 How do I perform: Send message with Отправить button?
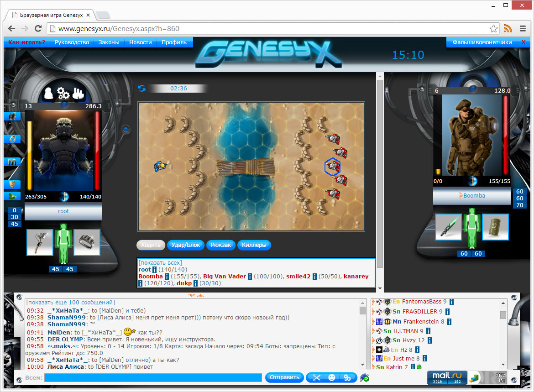pyautogui.click(x=284, y=377)
